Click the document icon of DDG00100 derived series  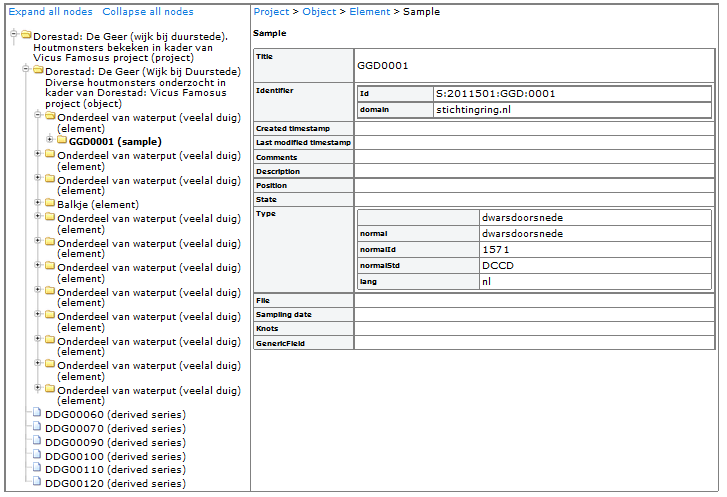(37, 454)
